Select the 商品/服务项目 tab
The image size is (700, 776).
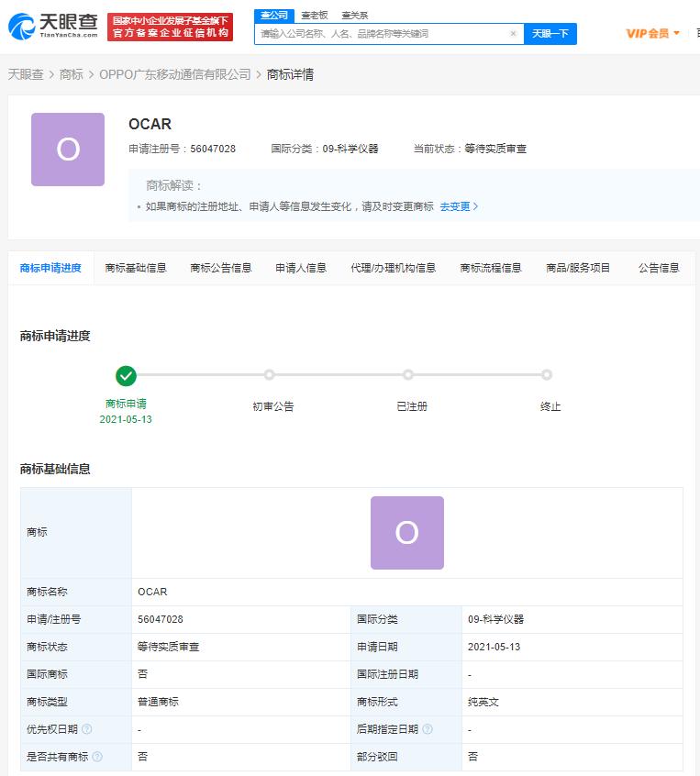pyautogui.click(x=578, y=268)
